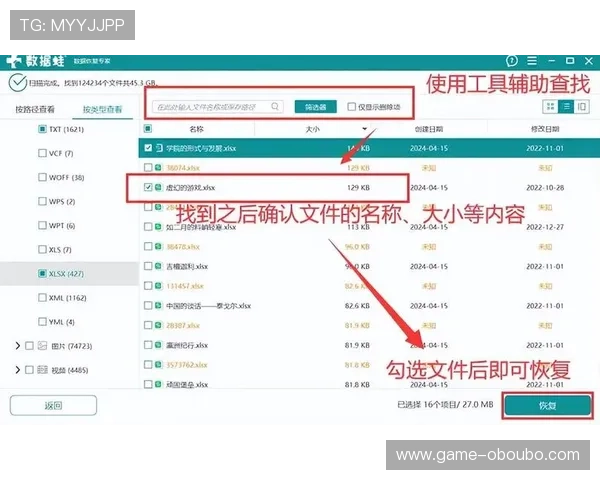Image resolution: width=600 pixels, height=480 pixels.
Task: Click the 创建日期 column header
Action: [429, 129]
